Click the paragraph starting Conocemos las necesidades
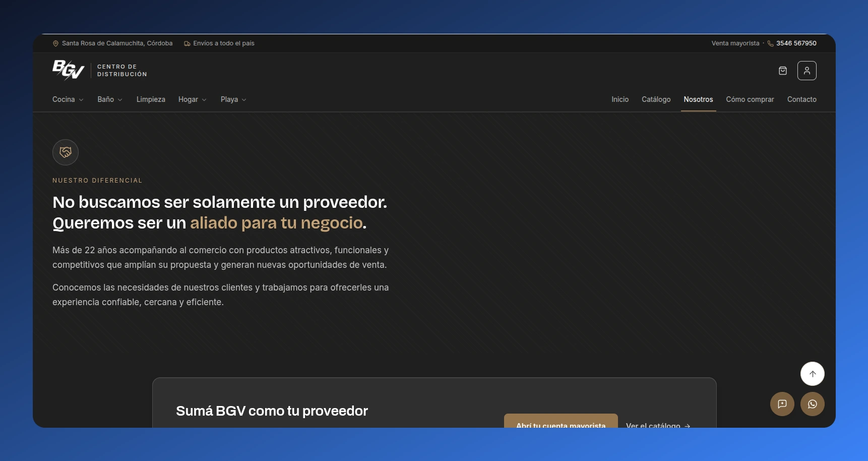 pyautogui.click(x=220, y=295)
